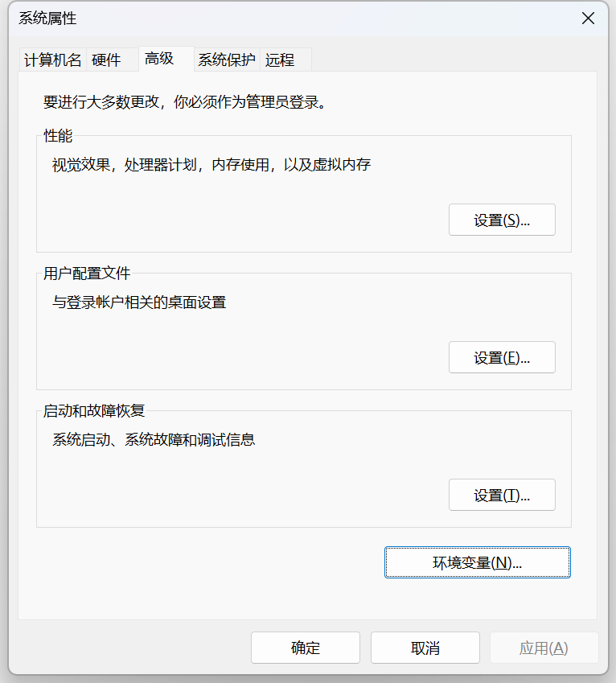The height and width of the screenshot is (683, 616).
Task: Open 环境变量(N) environment variables
Action: (x=477, y=563)
